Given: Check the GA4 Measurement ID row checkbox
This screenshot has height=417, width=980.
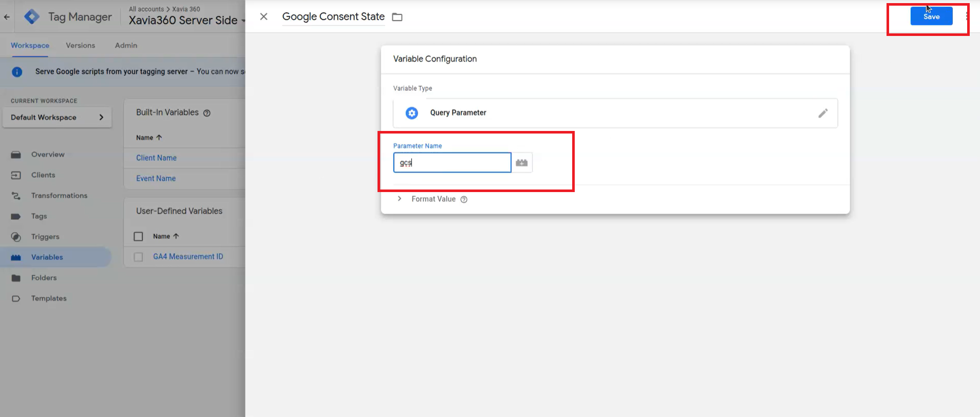Looking at the screenshot, I should click(x=138, y=257).
